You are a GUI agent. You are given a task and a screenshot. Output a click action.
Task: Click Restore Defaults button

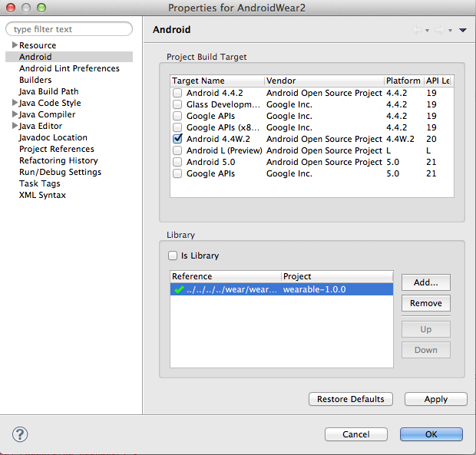pos(351,399)
